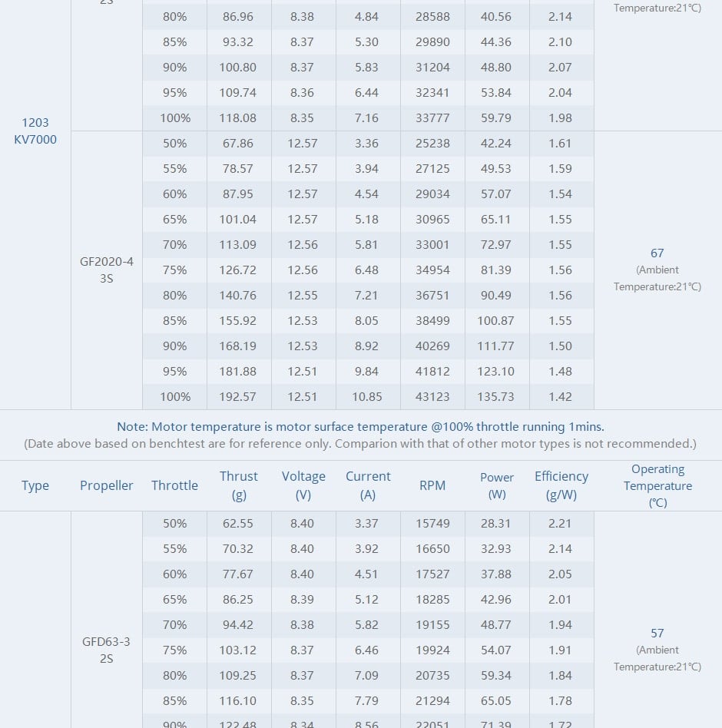This screenshot has width=722, height=728.
Task: Click the 67 operating temperature cell
Action: click(x=657, y=253)
